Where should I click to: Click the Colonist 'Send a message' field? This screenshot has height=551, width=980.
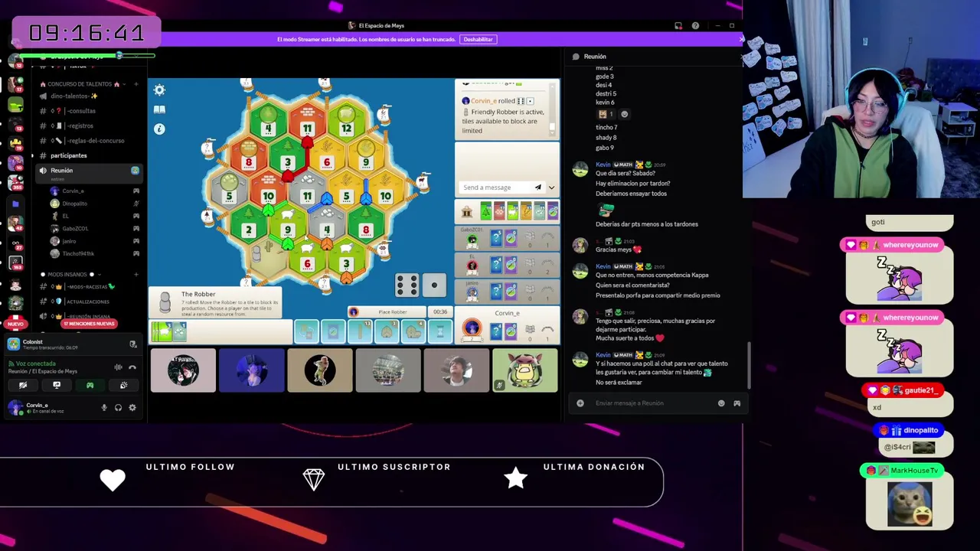495,187
